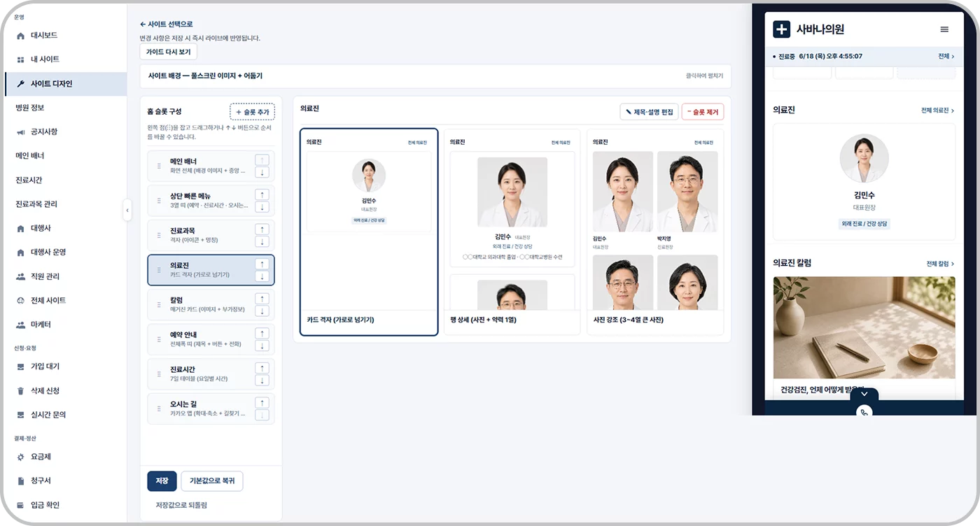The height and width of the screenshot is (526, 980).
Task: Select 사이트 디자인 wrench menu item
Action: (65, 83)
